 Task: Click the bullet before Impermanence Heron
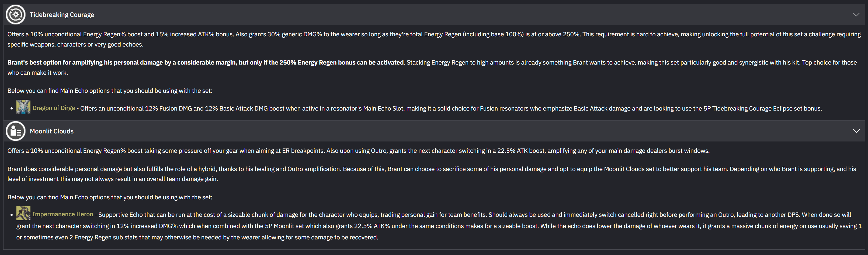point(12,215)
